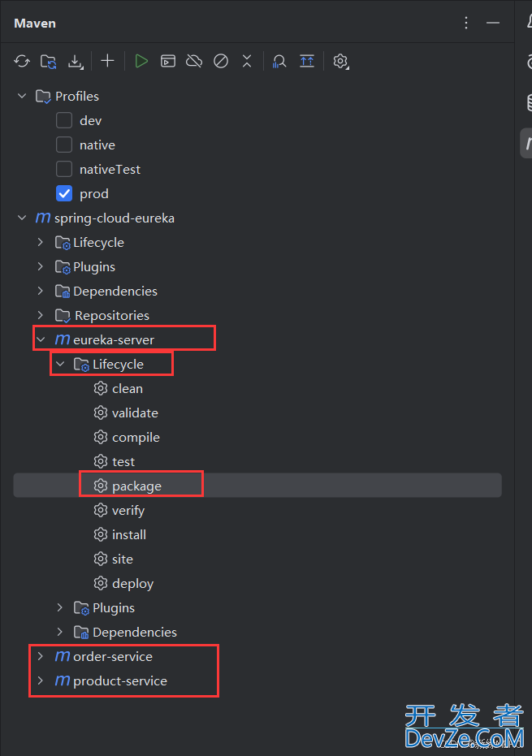Image resolution: width=532 pixels, height=756 pixels.
Task: Toggle Skip Tests mode icon
Action: tap(221, 61)
